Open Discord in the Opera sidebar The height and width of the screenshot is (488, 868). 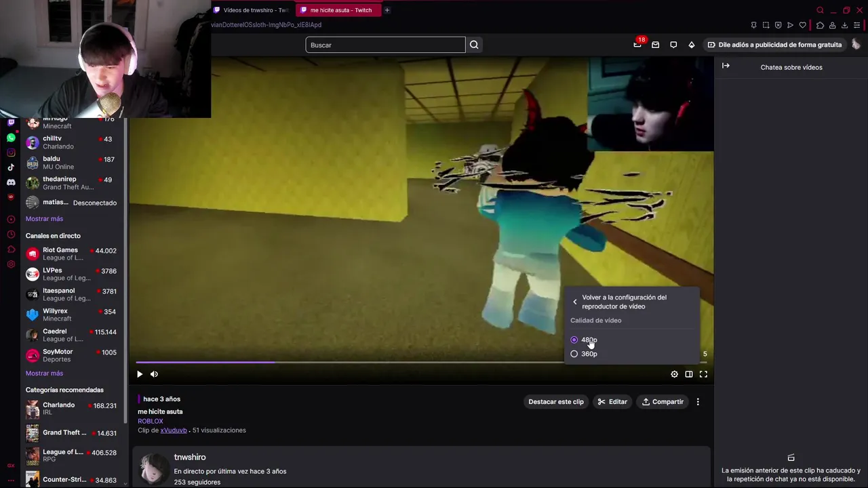click(x=11, y=182)
